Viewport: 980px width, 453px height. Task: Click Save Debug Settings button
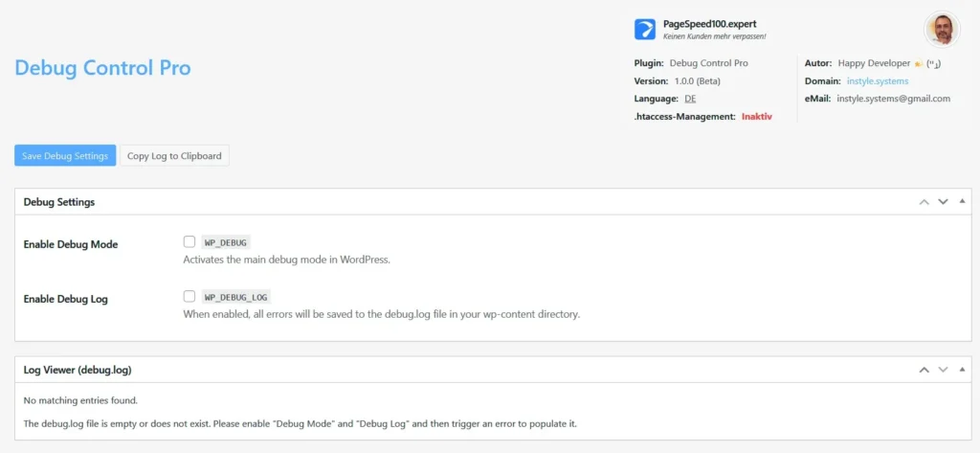[x=65, y=156]
